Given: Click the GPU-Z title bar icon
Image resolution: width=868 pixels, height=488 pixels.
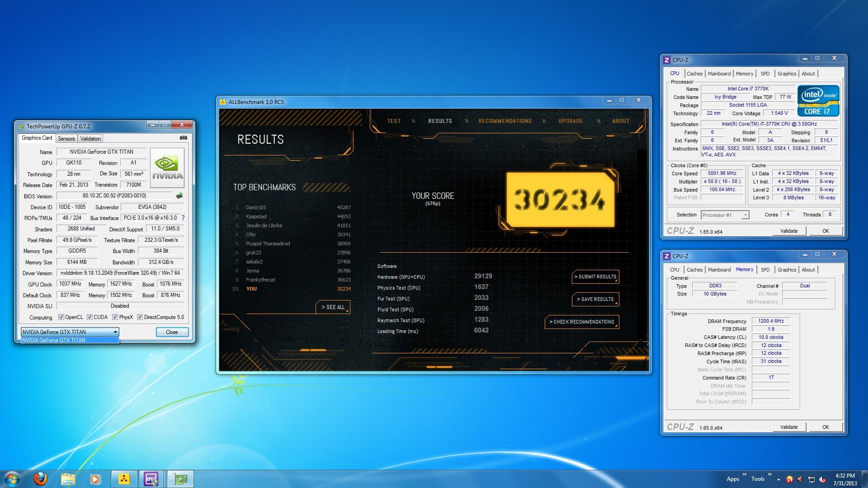Looking at the screenshot, I should click(20, 127).
